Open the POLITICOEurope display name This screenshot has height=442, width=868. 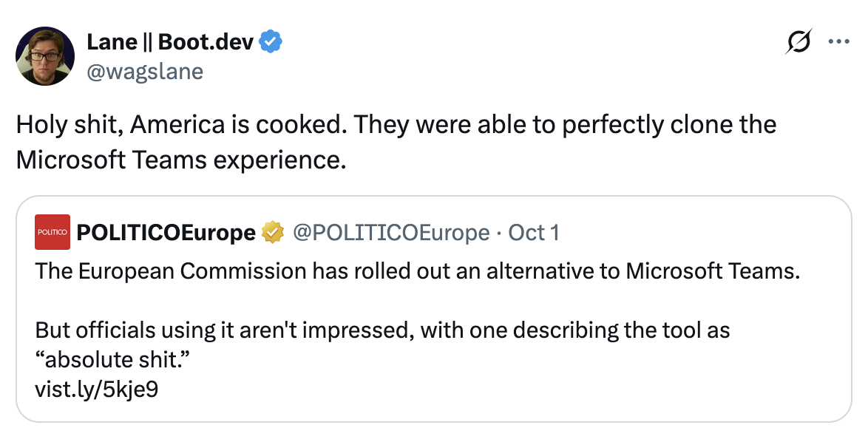tap(166, 232)
